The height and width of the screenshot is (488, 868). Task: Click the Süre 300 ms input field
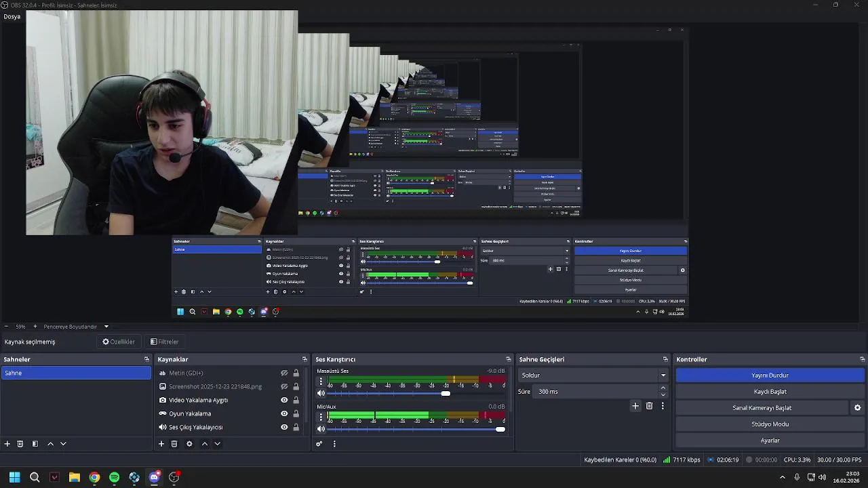pos(595,392)
